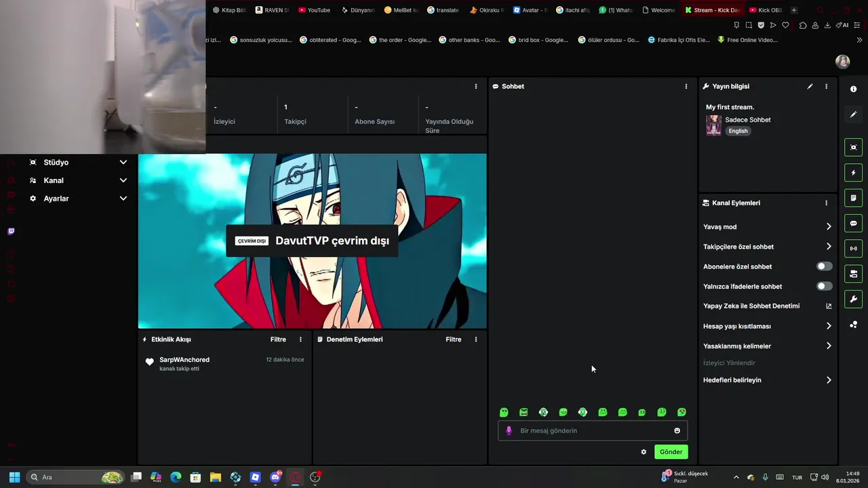Open Free Online Video bookmark
The width and height of the screenshot is (868, 488).
pyautogui.click(x=747, y=40)
